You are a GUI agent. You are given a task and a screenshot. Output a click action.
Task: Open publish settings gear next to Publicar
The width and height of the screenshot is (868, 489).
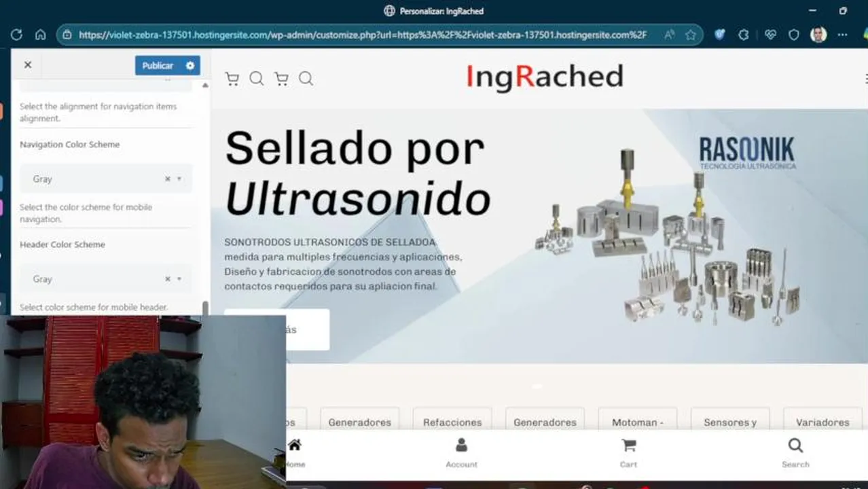pyautogui.click(x=190, y=65)
